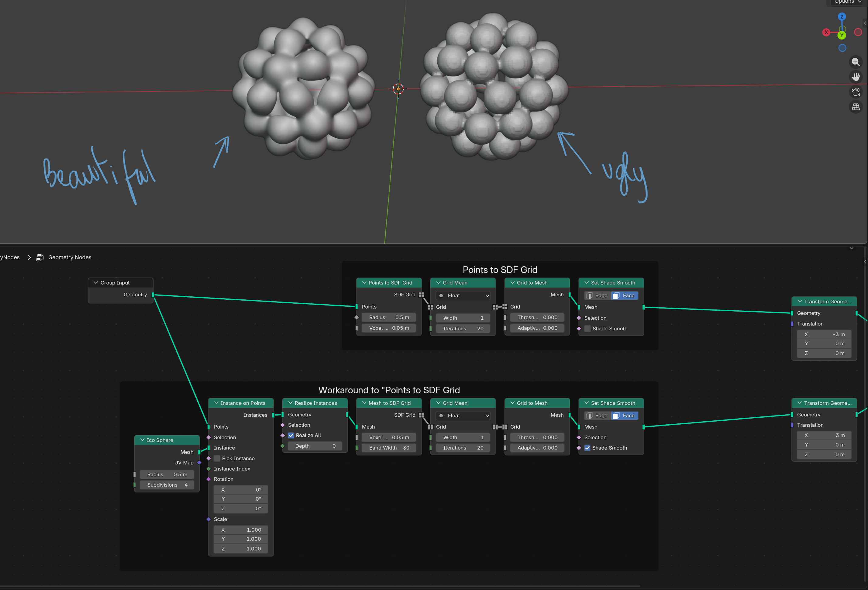Click the blue Z axis gizmo
The height and width of the screenshot is (590, 868).
click(842, 17)
